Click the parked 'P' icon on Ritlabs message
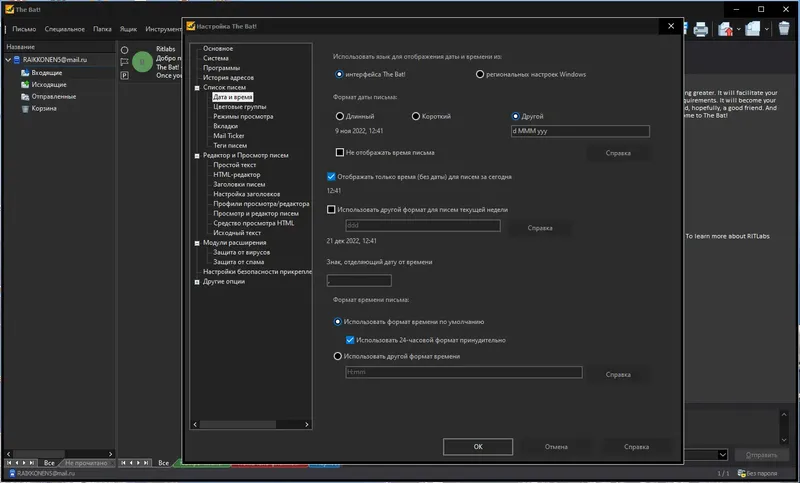Screen dimensions: 800x483 click(x=124, y=75)
